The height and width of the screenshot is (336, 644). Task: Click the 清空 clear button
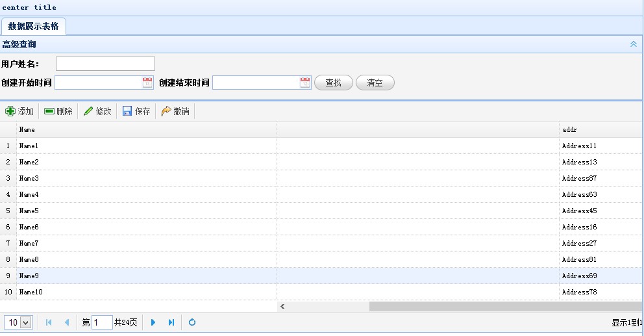(375, 83)
